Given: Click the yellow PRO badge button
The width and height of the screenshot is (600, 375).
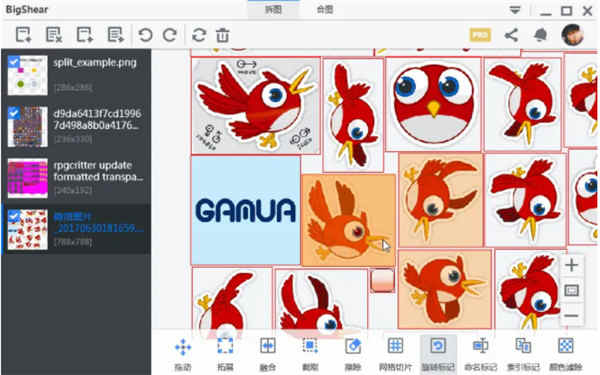Looking at the screenshot, I should [480, 35].
